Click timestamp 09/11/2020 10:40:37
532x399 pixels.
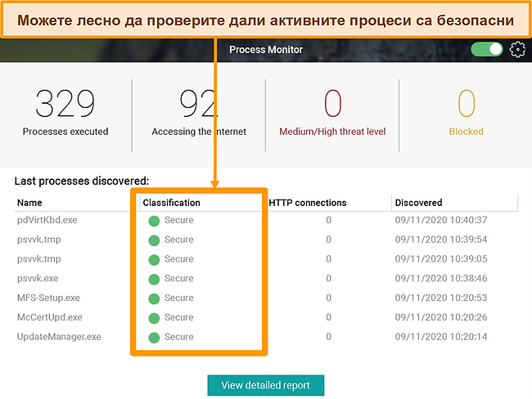(x=441, y=220)
